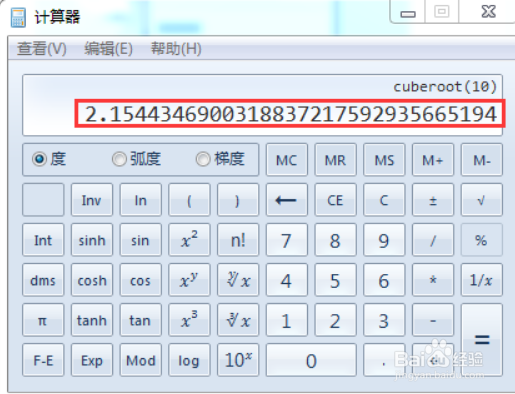Click the calculator app icon in title bar

point(18,17)
